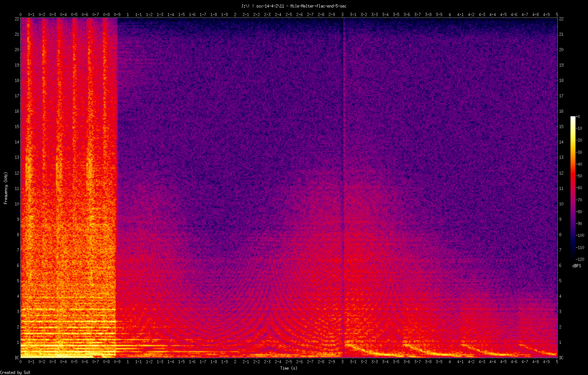Click the '-90' value on the dBFS scale

pyautogui.click(x=579, y=224)
